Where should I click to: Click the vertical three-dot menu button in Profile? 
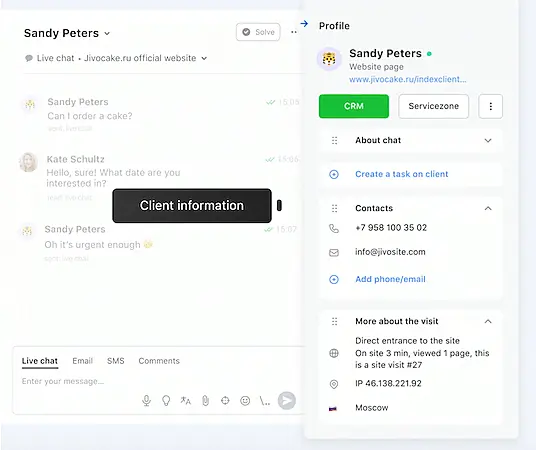coord(491,106)
